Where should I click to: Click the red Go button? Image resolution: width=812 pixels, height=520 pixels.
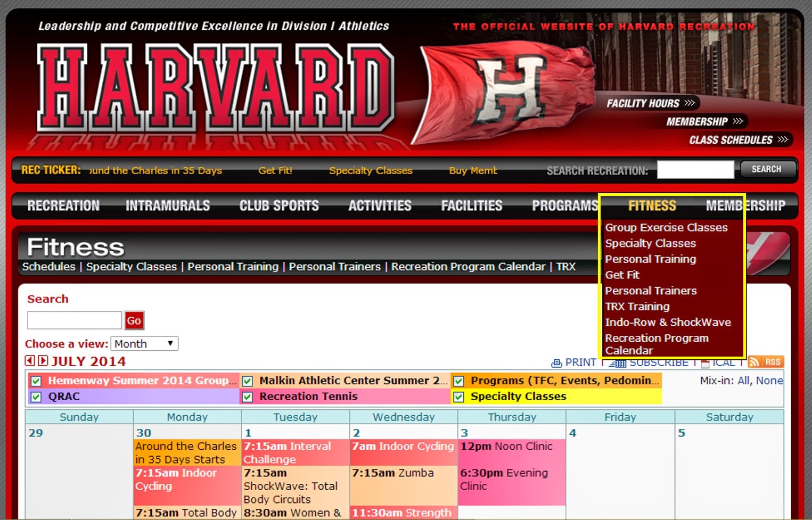click(x=134, y=320)
